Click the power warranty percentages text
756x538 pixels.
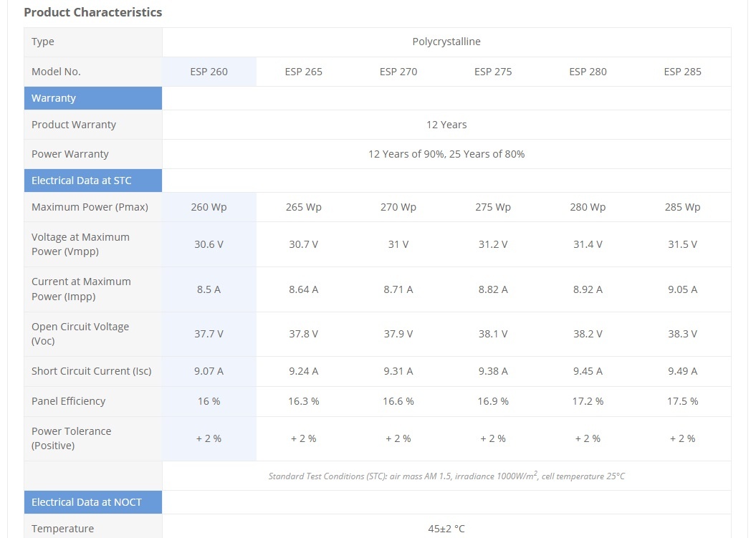coord(446,154)
